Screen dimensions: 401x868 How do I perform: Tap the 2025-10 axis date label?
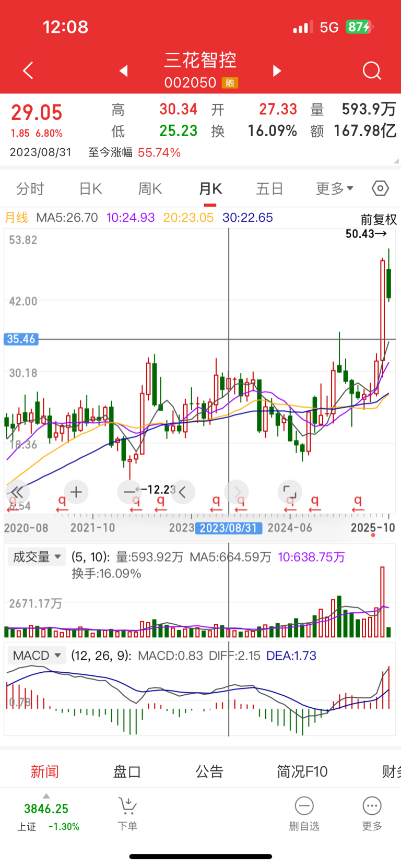(373, 528)
